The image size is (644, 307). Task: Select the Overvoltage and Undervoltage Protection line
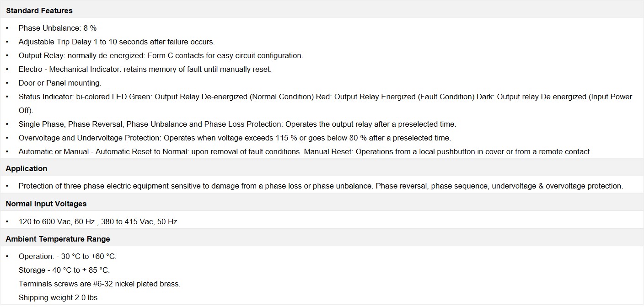(235, 138)
